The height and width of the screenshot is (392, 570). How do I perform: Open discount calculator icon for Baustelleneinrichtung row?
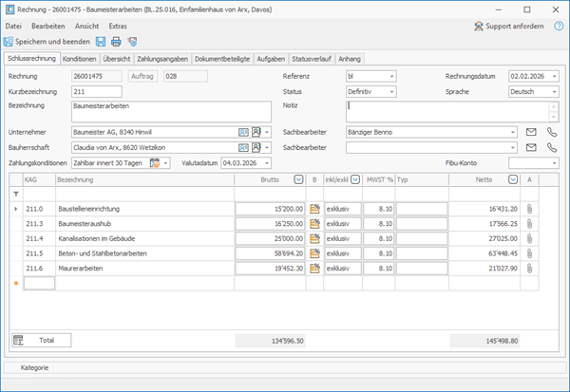(x=314, y=209)
